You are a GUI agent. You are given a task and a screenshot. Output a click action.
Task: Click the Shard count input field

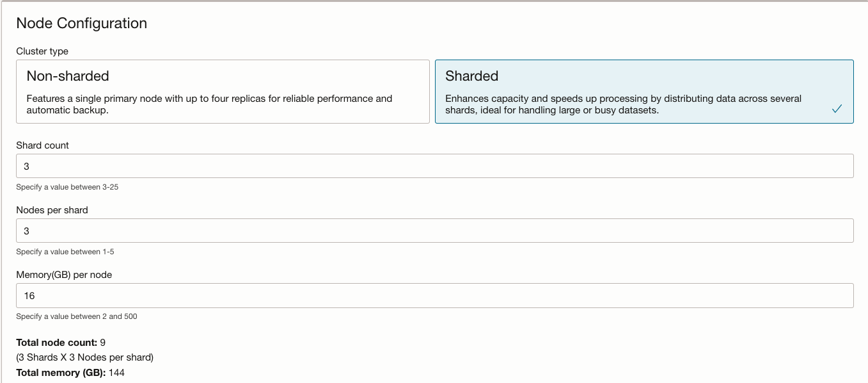click(434, 165)
